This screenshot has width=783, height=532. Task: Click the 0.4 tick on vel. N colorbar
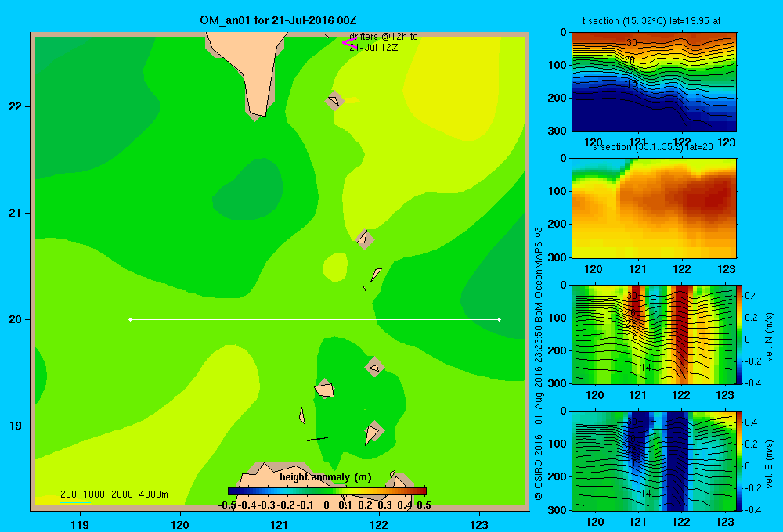751,296
